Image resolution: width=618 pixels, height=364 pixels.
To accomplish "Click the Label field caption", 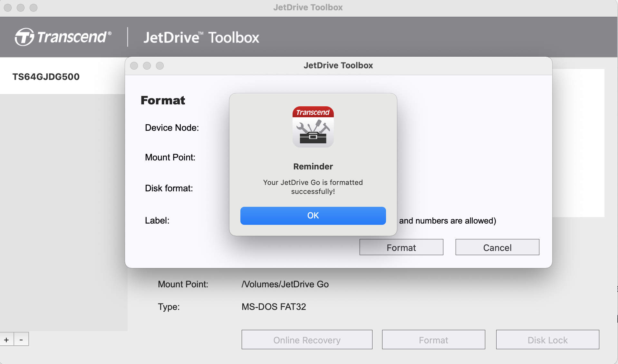I will pyautogui.click(x=157, y=220).
